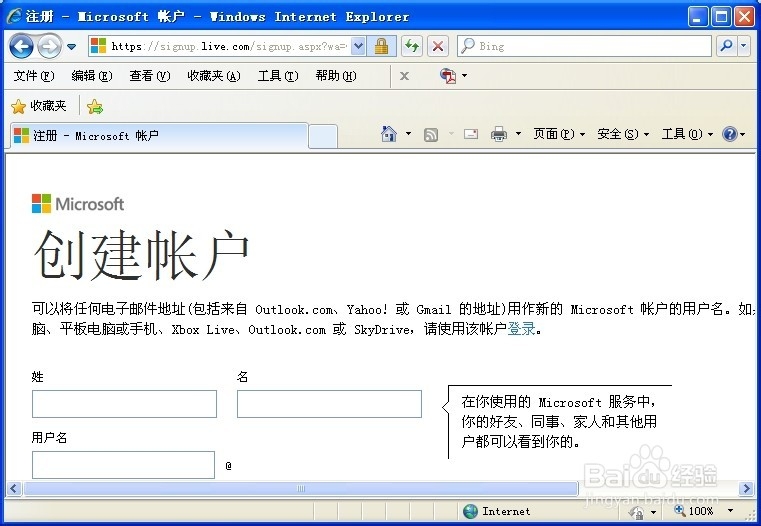The height and width of the screenshot is (526, 761).
Task: Open a new blank tab
Action: (x=323, y=136)
